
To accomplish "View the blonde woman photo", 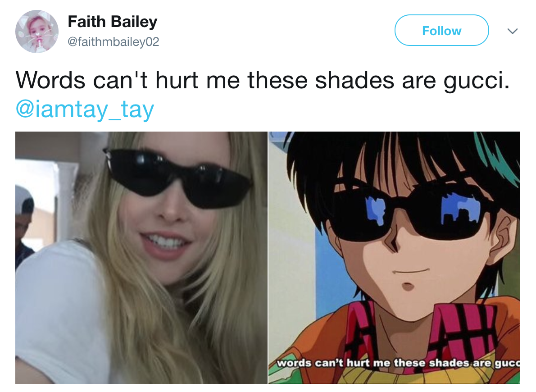I will click(x=141, y=258).
